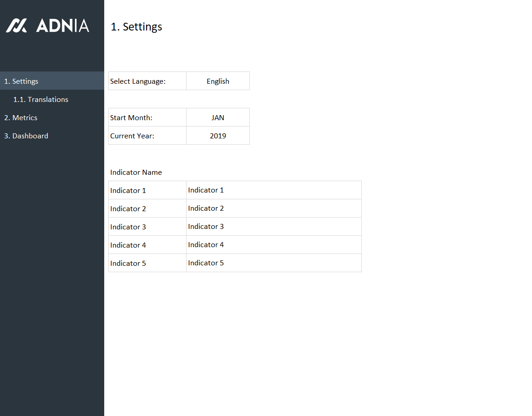Select the Indicator Name heading
This screenshot has height=416, width=532.
point(136,172)
